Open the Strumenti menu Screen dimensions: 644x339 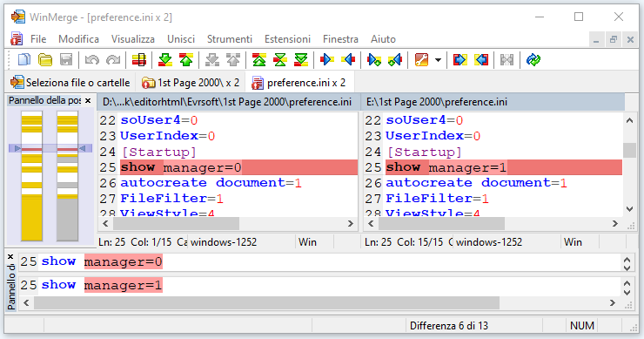[x=230, y=39]
